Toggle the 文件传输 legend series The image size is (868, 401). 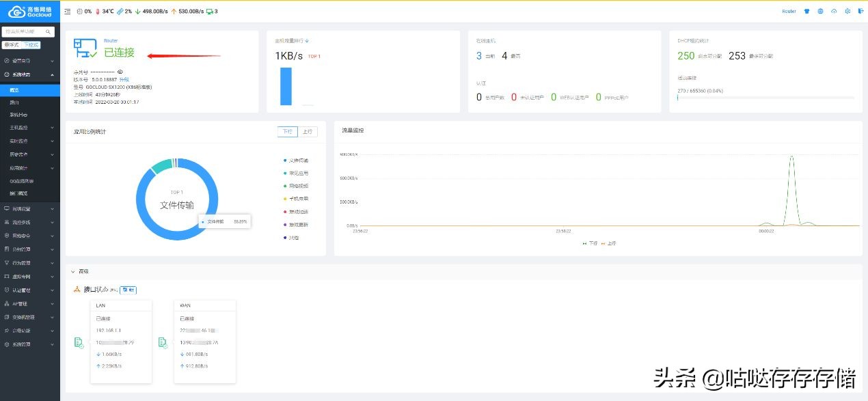click(296, 161)
